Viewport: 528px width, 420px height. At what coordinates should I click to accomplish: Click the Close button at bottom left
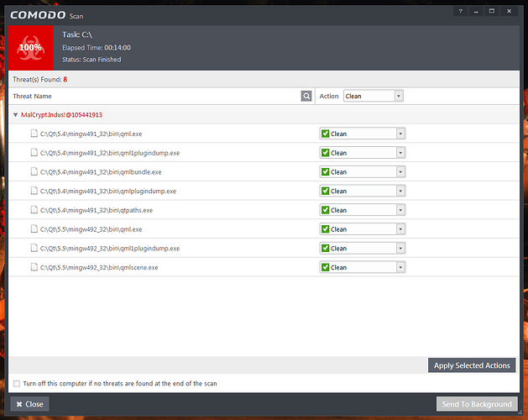tap(29, 404)
